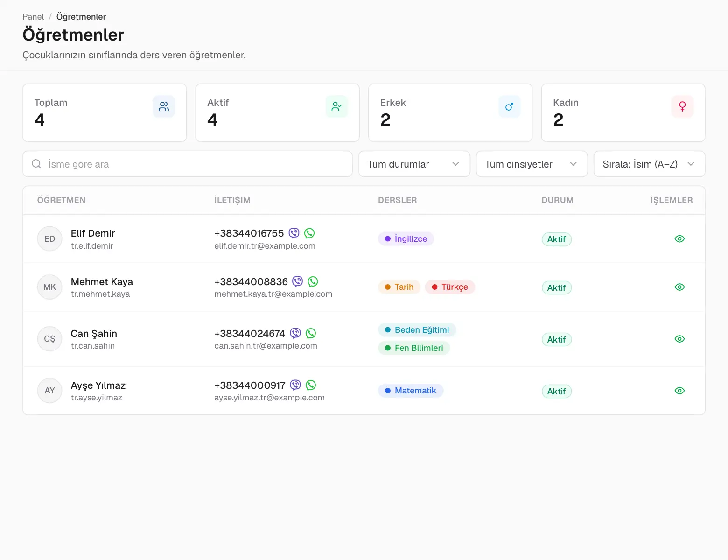View Mehmet Kaya details eye icon
Screen dimensions: 728x560
(679, 287)
